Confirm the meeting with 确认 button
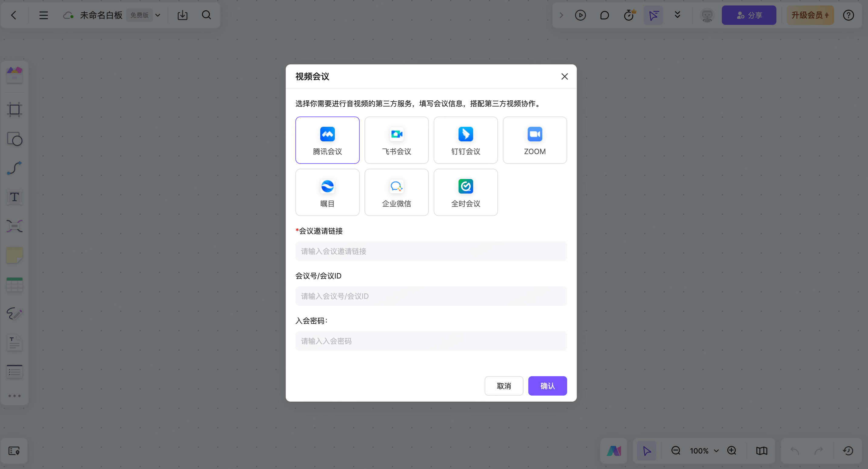868x469 pixels. [547, 386]
